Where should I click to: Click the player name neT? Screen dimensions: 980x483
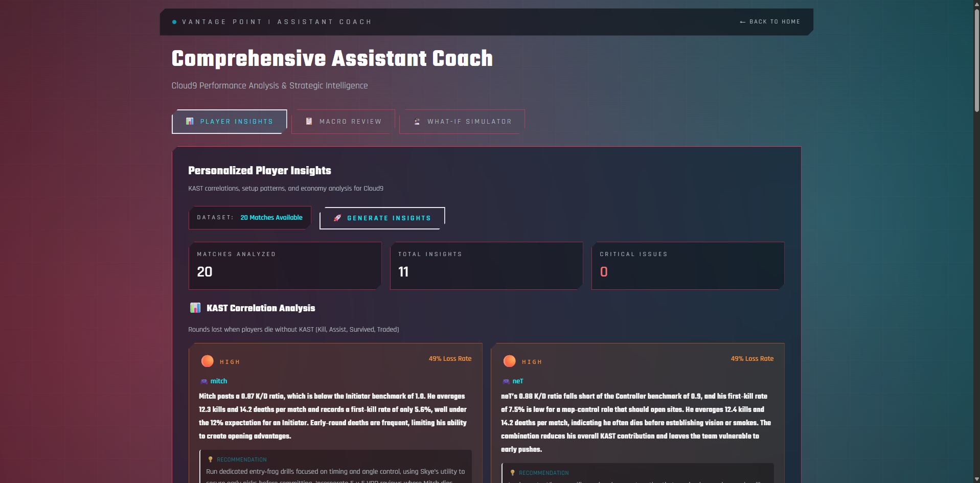tap(518, 381)
